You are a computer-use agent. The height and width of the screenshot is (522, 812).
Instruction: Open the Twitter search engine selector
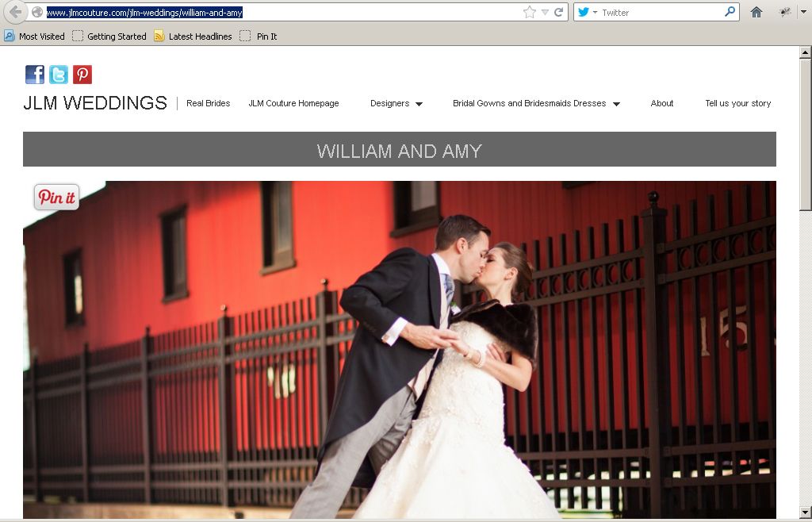pyautogui.click(x=588, y=12)
